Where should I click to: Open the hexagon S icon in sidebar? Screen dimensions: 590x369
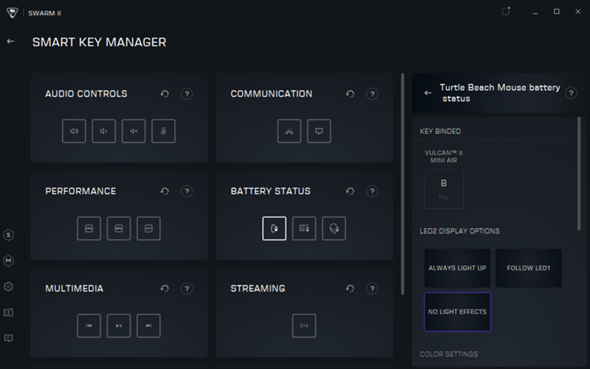pos(8,235)
